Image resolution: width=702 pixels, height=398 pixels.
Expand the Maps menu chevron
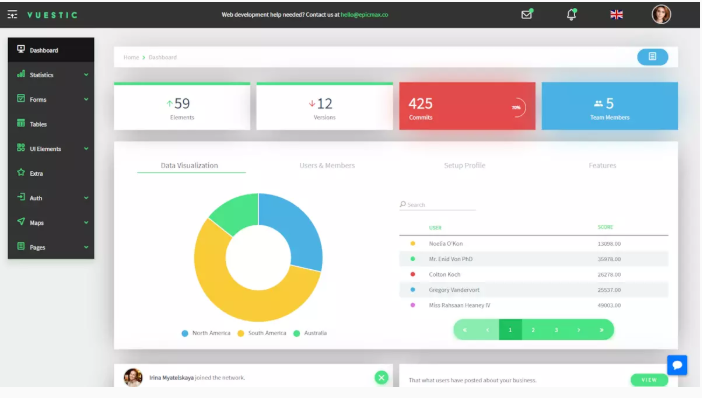86,223
